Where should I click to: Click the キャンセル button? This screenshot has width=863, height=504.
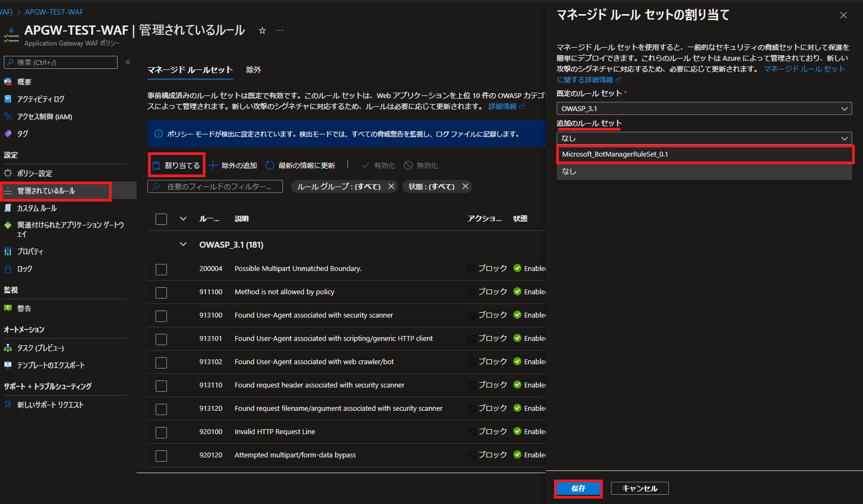click(640, 488)
